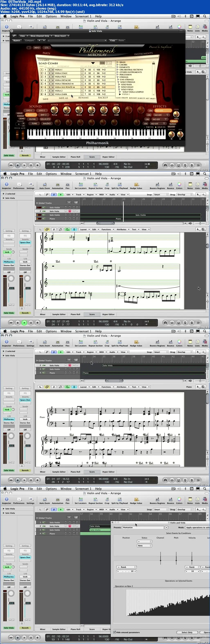Click the lit red R record-enable on Solo Viola, playback frame
Image resolution: width=210 pixels, height=644 pixels.
[x=70, y=211]
